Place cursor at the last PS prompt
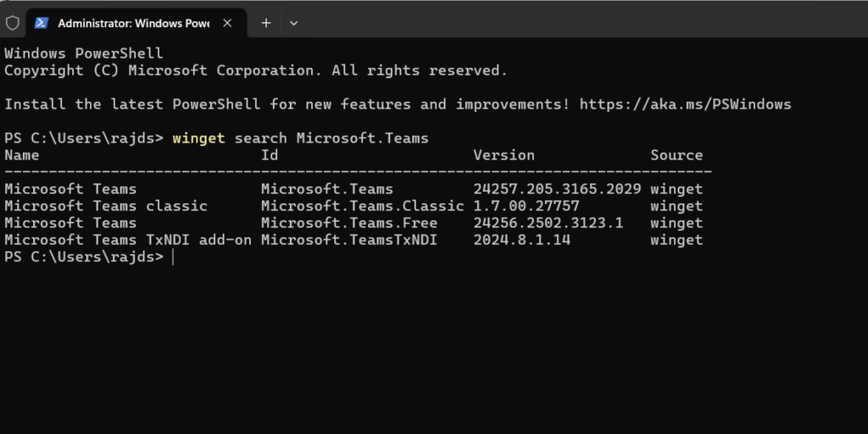The image size is (868, 434). 172,257
